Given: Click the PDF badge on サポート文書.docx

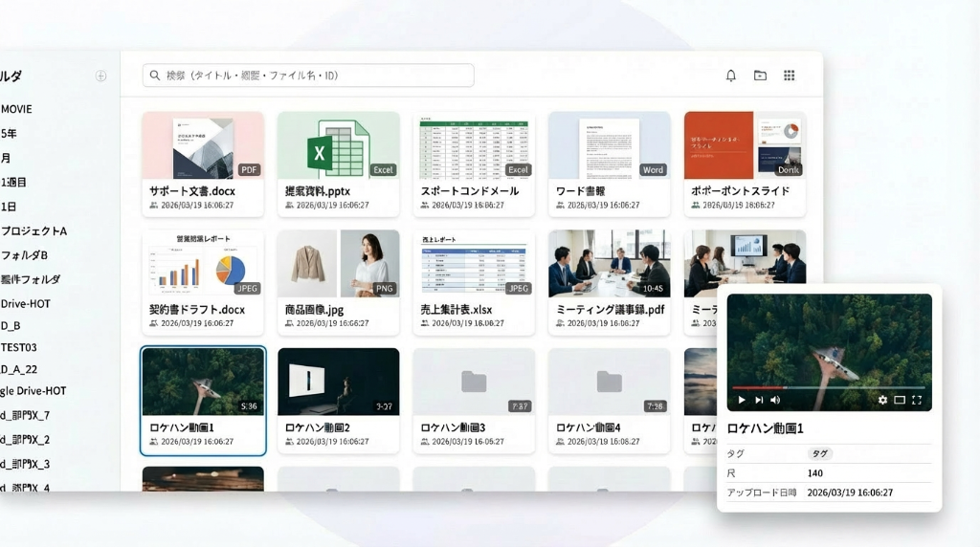Looking at the screenshot, I should click(x=249, y=170).
